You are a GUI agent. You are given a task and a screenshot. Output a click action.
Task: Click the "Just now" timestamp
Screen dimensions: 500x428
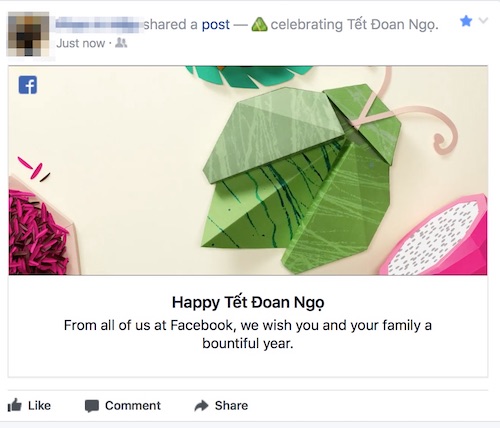[x=80, y=43]
